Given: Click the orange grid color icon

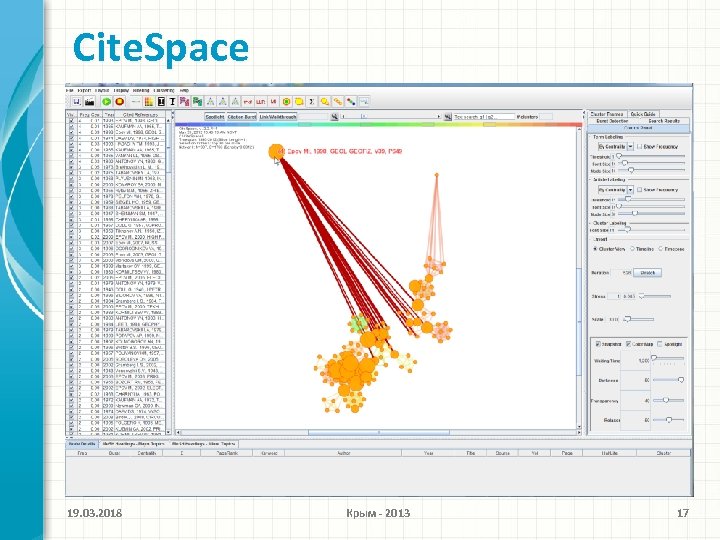Looking at the screenshot, I should 148,101.
